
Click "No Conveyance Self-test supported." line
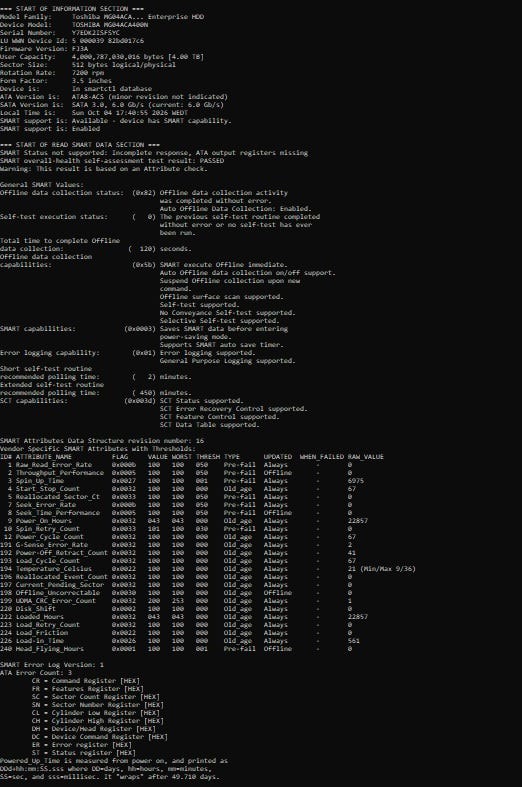point(227,313)
